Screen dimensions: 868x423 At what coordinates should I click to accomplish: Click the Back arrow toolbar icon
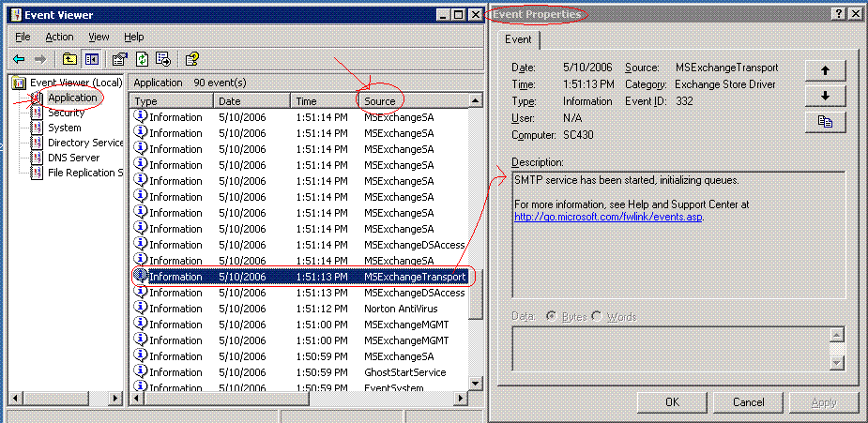click(x=19, y=58)
